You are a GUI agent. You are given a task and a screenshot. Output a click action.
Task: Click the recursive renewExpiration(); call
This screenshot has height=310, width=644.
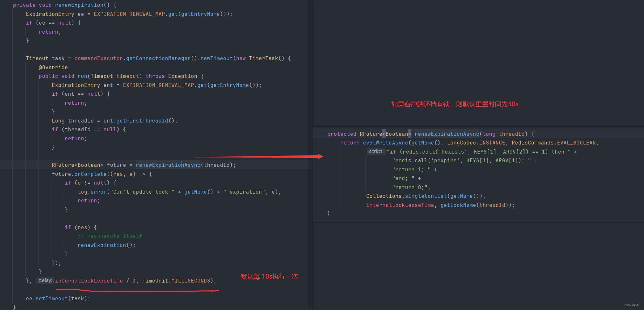pos(106,245)
